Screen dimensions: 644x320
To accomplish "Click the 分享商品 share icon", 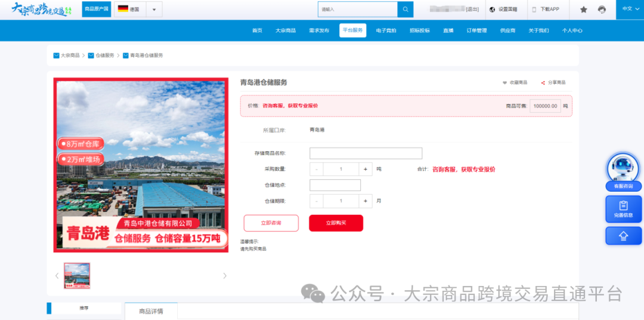I will (x=543, y=82).
